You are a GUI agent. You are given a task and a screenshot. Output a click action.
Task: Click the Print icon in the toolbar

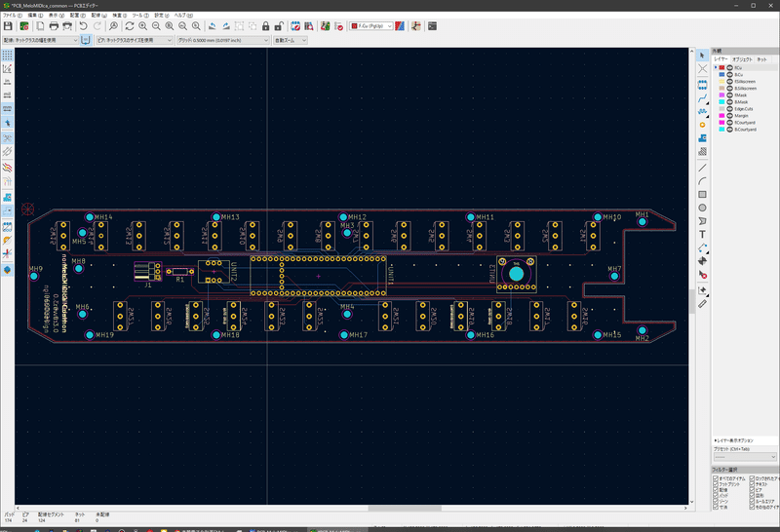[54, 26]
